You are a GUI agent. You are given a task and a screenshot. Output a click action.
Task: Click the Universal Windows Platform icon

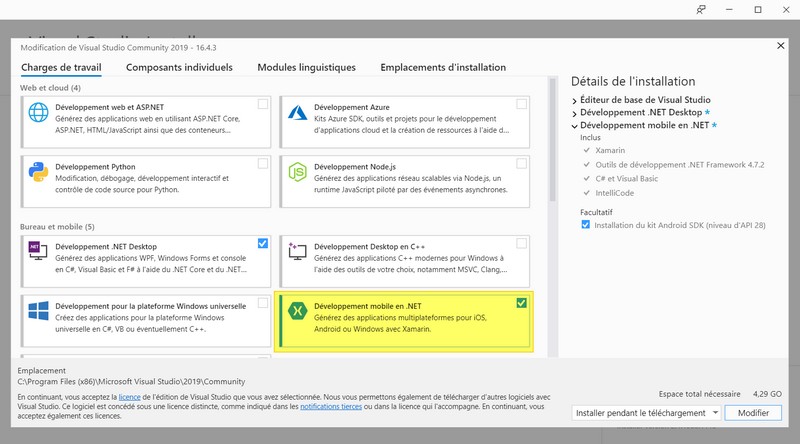click(x=39, y=311)
